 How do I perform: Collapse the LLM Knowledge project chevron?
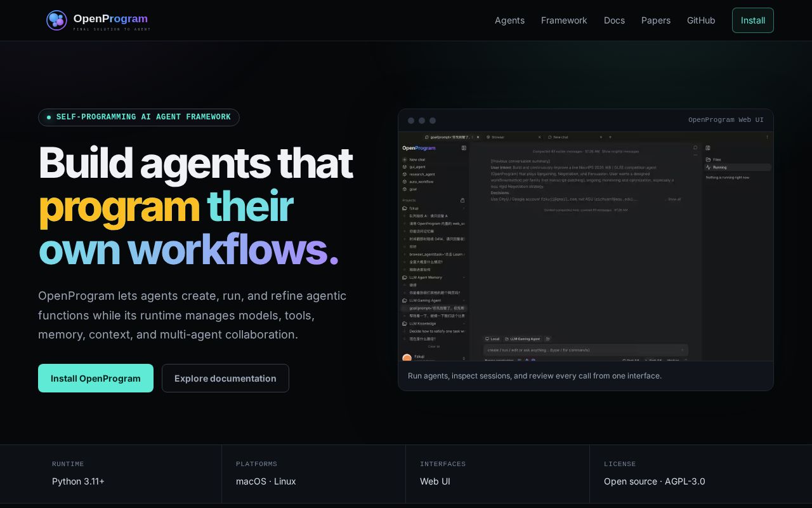[x=463, y=324]
